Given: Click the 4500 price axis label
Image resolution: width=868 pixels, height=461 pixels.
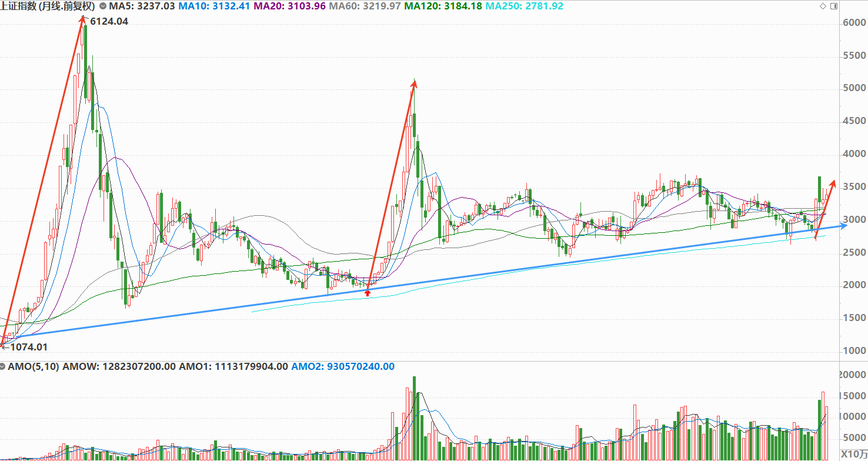Looking at the screenshot, I should [854, 122].
